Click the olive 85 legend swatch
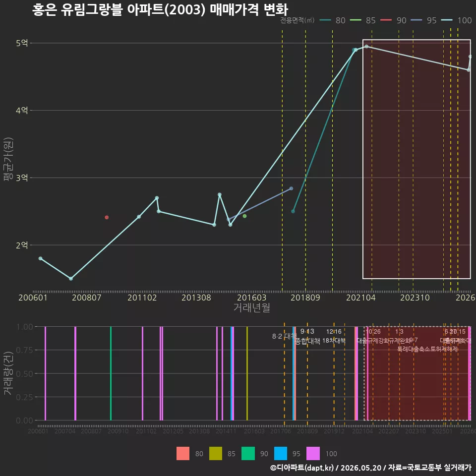The image size is (476, 476). coord(216,453)
